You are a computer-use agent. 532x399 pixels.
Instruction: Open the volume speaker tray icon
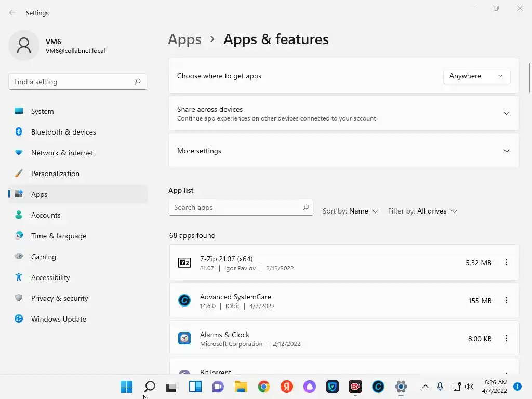[469, 387]
